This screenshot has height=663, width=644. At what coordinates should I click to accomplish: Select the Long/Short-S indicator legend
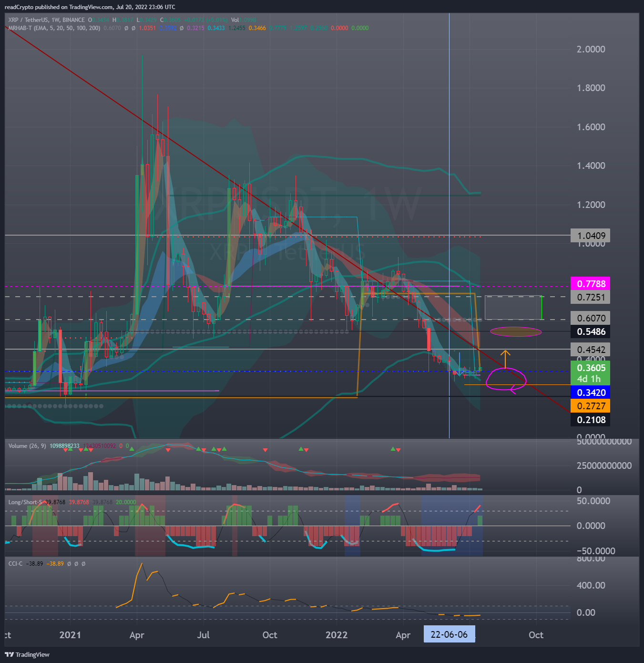(25, 502)
